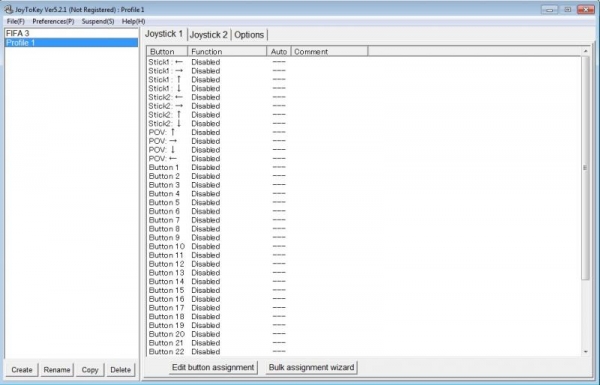Open the Help(H) menu

coord(134,21)
